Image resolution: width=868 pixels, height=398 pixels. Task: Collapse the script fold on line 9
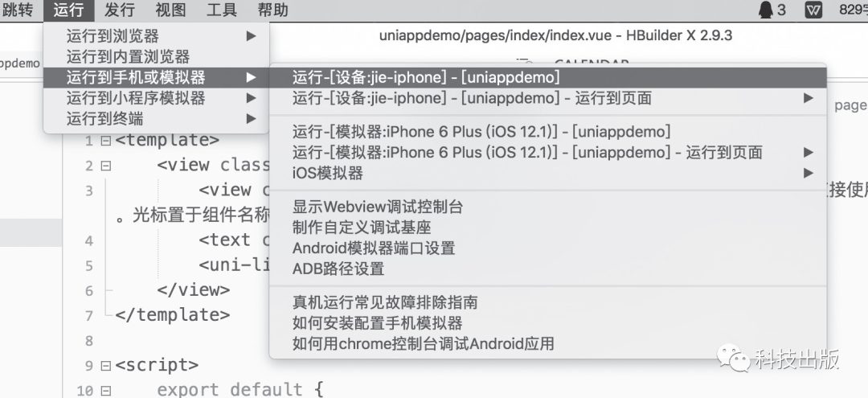(106, 366)
